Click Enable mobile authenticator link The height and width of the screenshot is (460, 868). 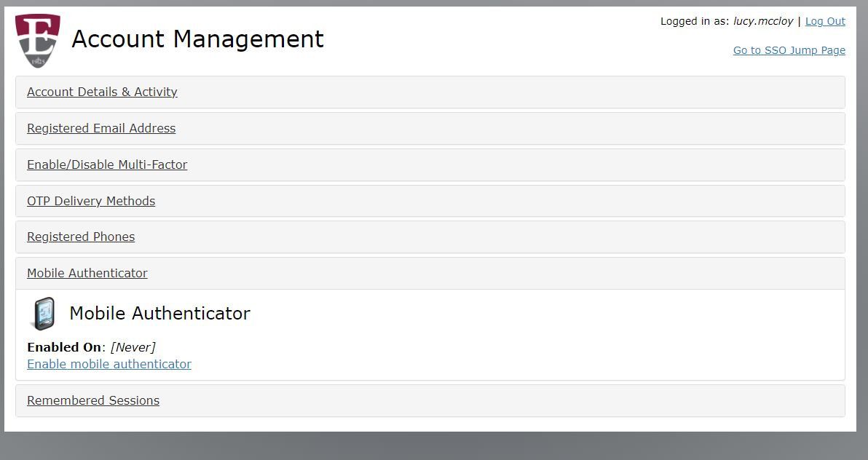109,364
